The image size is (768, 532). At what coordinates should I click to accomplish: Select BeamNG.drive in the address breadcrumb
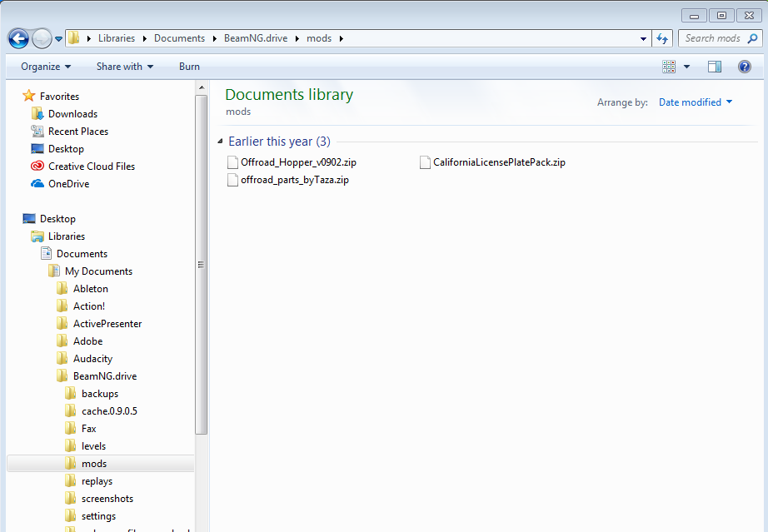(256, 38)
